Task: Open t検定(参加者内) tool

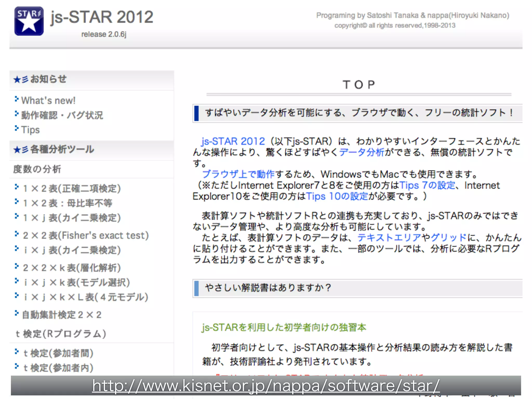Action: (x=58, y=368)
